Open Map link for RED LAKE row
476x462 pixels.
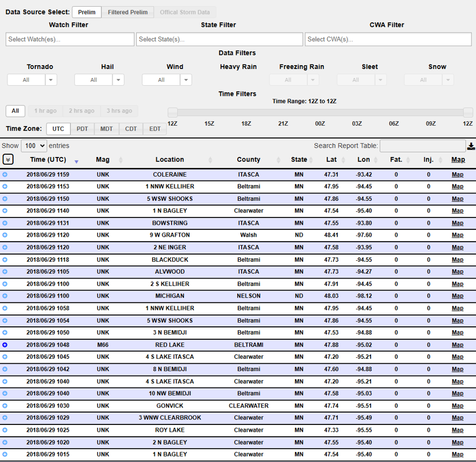click(x=457, y=345)
